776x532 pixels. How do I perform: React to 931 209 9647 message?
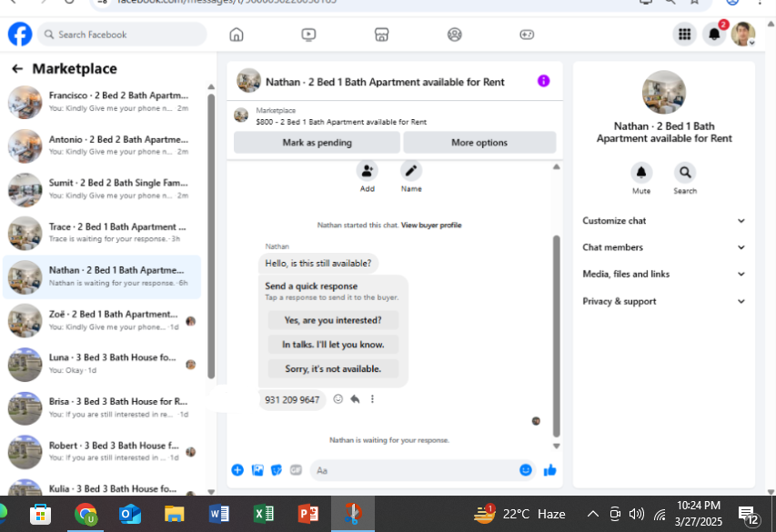coord(338,399)
